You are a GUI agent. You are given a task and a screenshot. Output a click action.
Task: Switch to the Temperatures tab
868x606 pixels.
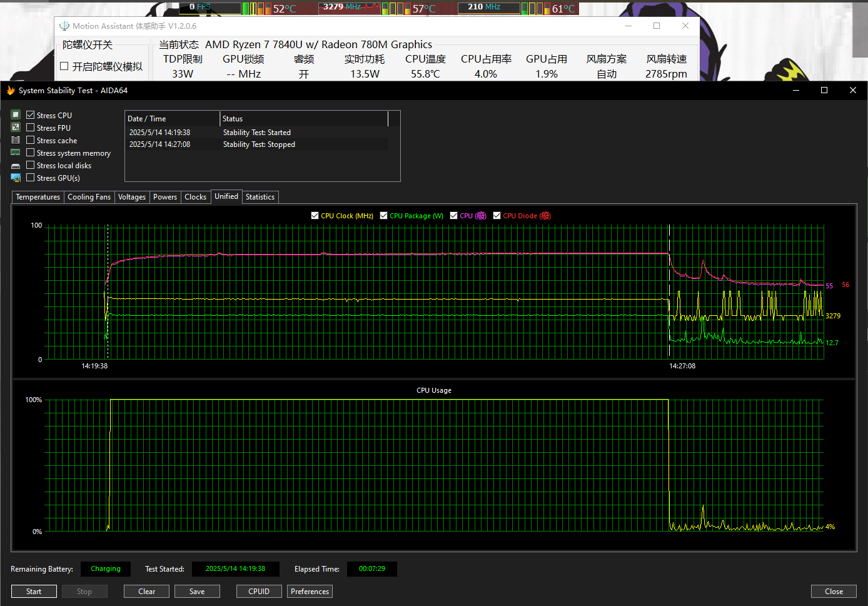[38, 197]
